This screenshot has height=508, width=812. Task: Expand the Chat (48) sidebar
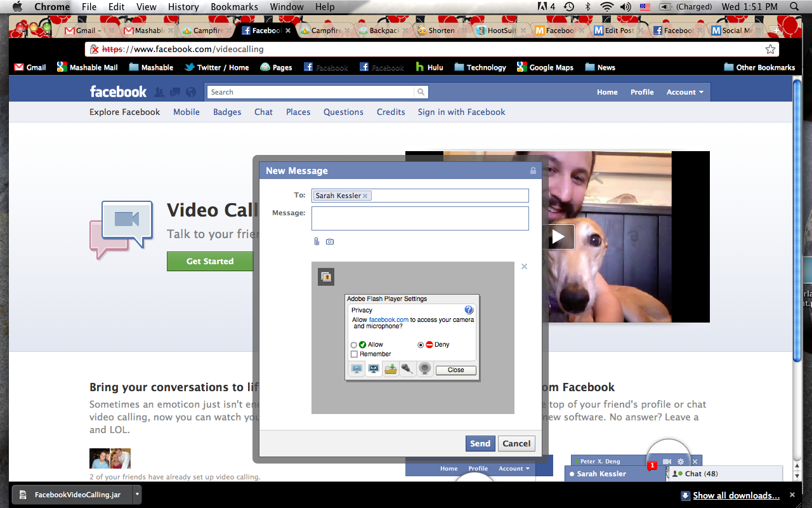[x=695, y=473]
